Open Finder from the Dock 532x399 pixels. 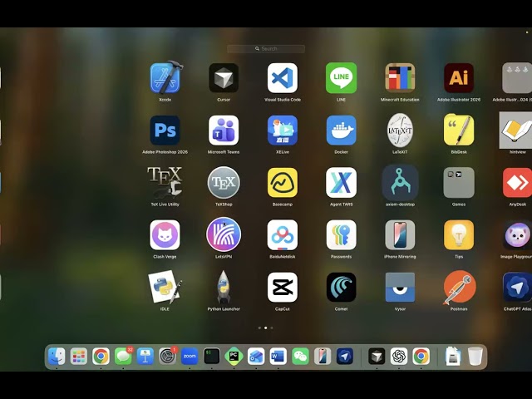click(x=57, y=357)
